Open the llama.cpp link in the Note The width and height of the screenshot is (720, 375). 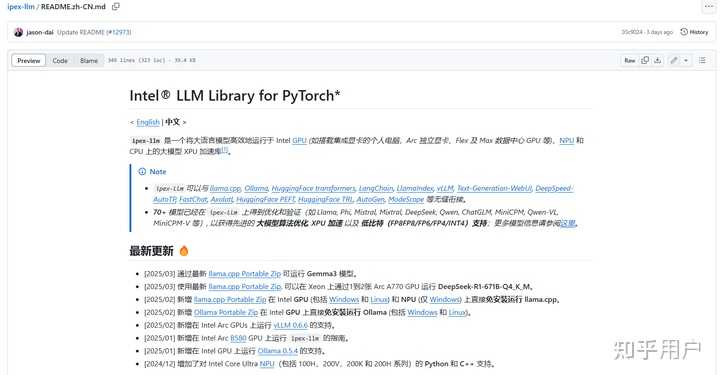point(225,188)
